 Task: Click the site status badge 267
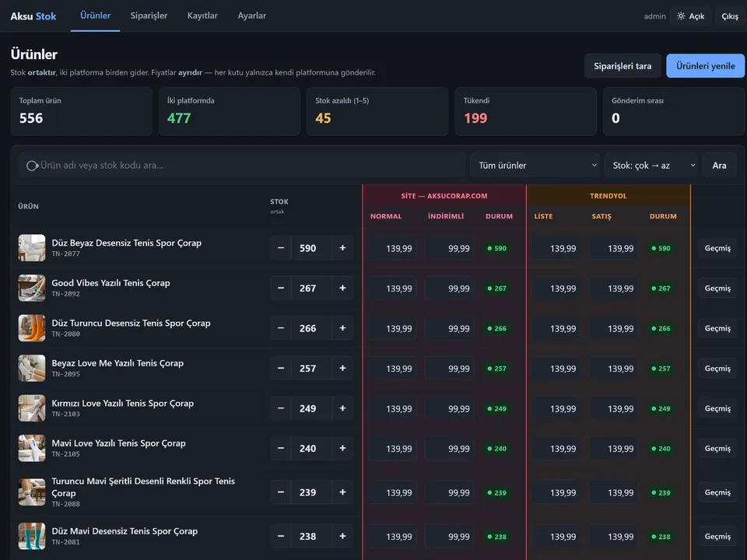pos(496,289)
